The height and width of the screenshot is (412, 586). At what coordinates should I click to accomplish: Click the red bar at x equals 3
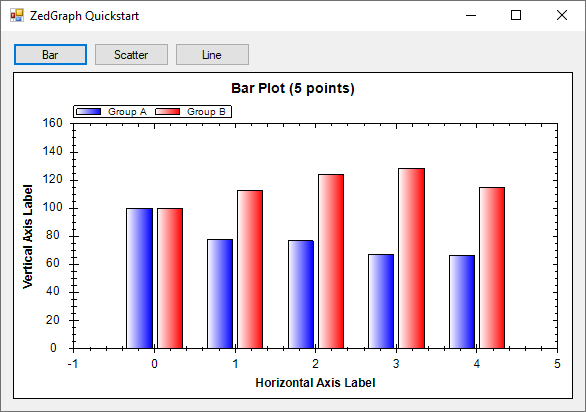[x=411, y=258]
